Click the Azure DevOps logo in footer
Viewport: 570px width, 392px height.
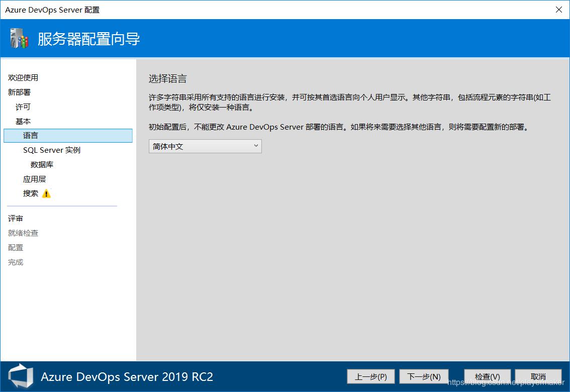21,376
